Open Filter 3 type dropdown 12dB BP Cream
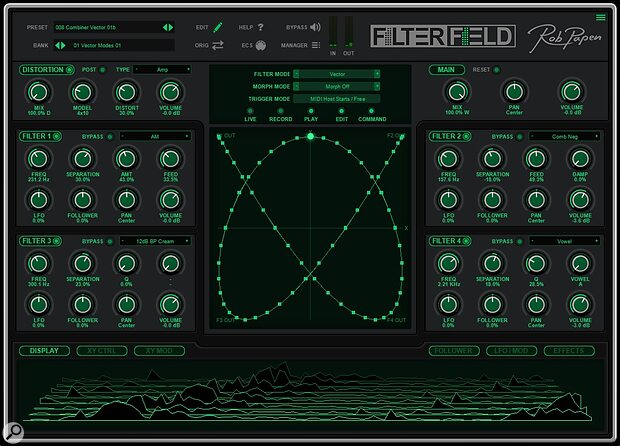Viewport: 620px width, 446px height. click(155, 241)
